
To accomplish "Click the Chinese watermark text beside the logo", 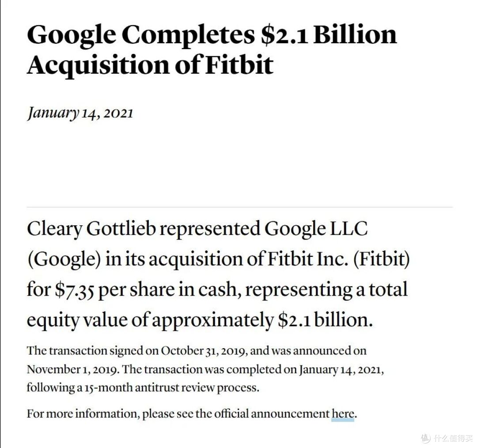I will coord(453,438).
